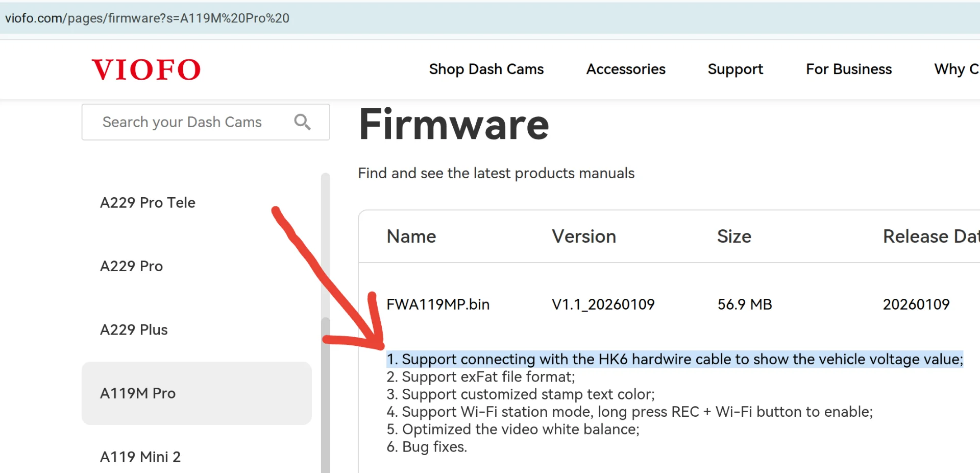Select A229 Pro Tele in model list
The height and width of the screenshot is (473, 980).
148,203
